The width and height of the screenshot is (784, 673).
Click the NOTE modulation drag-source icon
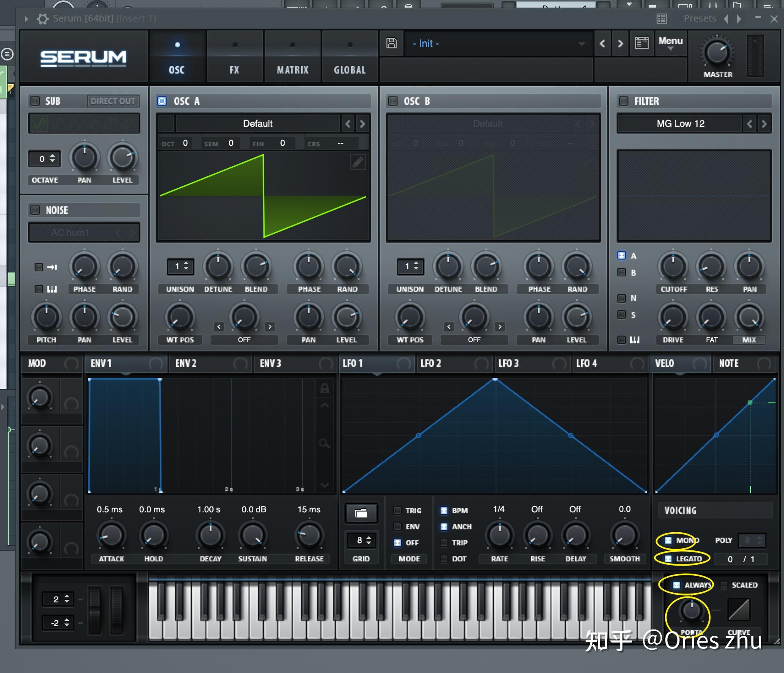pos(764,364)
